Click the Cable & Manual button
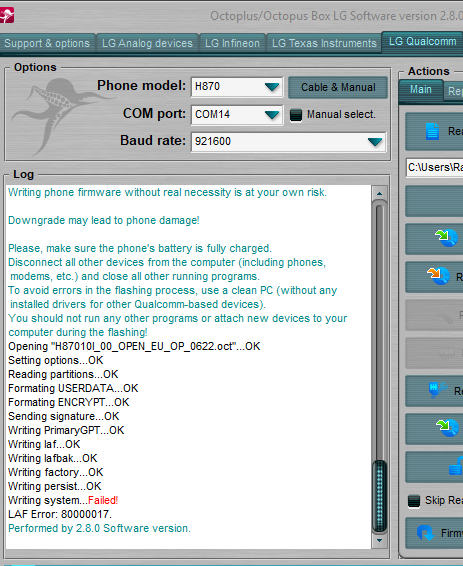The width and height of the screenshot is (463, 566). (338, 87)
